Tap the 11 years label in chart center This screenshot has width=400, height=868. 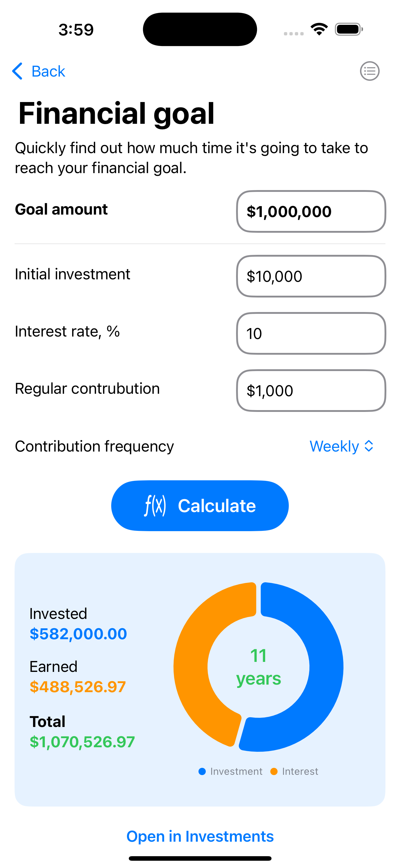pos(258,667)
